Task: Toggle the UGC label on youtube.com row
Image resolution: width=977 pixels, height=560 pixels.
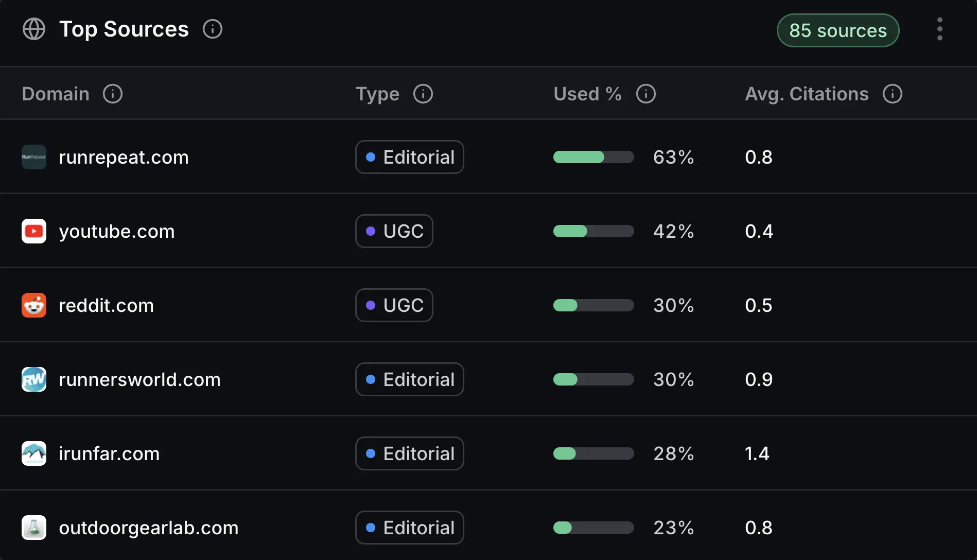Action: (394, 231)
